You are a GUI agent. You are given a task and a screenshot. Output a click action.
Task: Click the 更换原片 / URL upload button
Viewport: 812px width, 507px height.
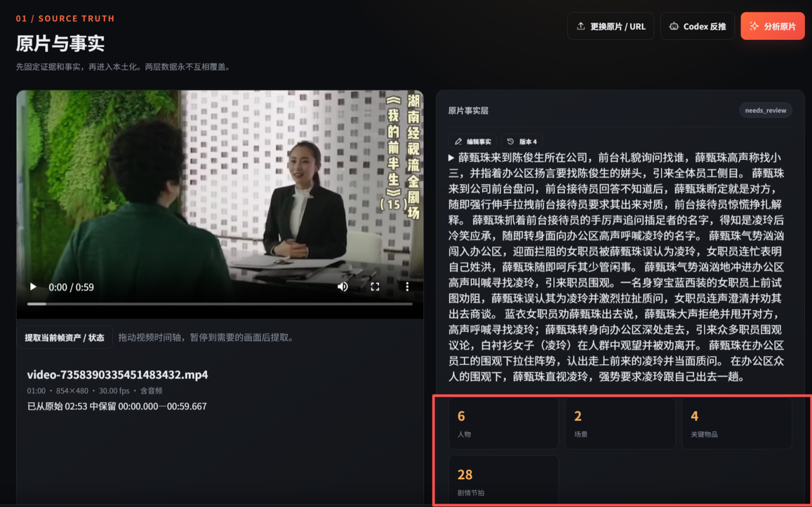[x=610, y=26]
